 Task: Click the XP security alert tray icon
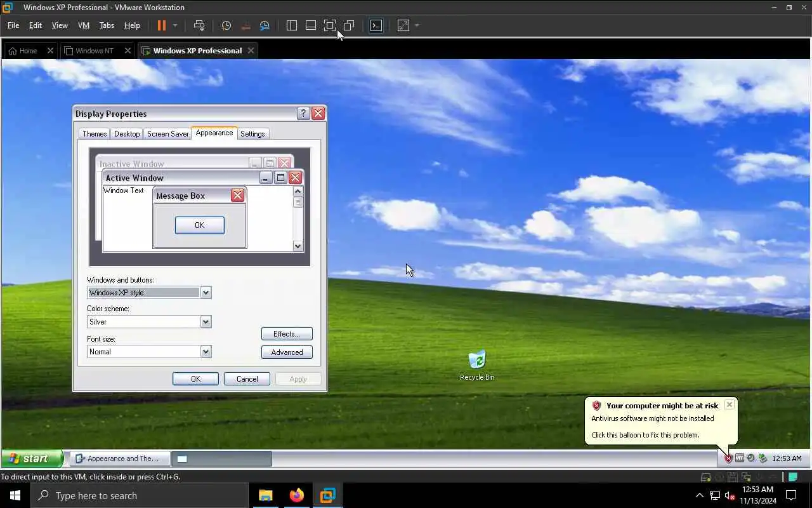(x=728, y=458)
